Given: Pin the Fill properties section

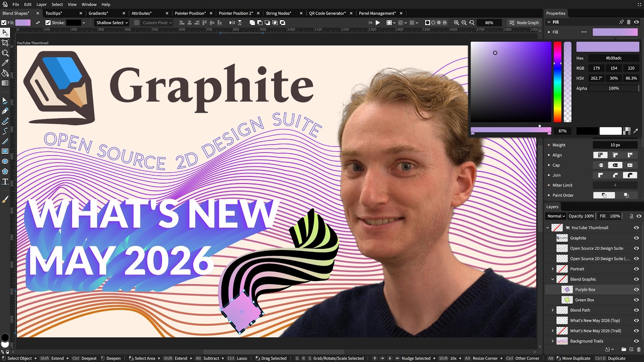Looking at the screenshot, I should [621, 22].
